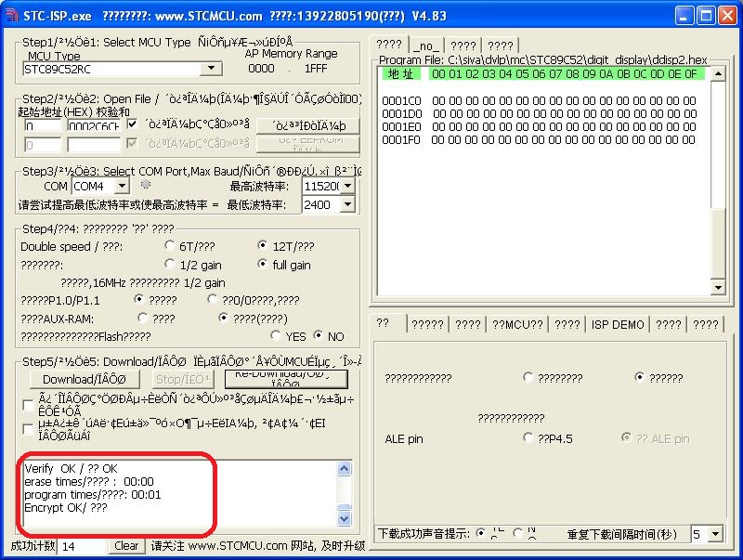
Task: Open the MCU Type dropdown STC89C52RC
Action: pyautogui.click(x=211, y=69)
